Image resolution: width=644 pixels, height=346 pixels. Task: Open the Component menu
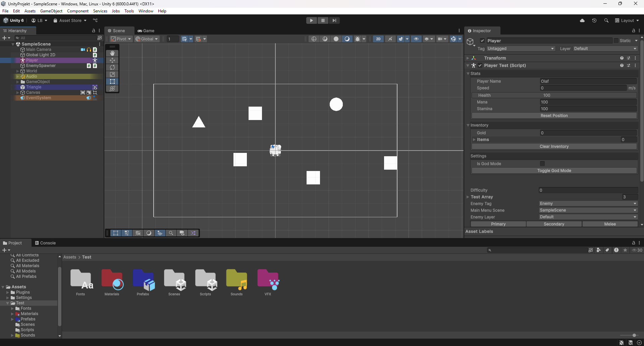click(x=78, y=11)
